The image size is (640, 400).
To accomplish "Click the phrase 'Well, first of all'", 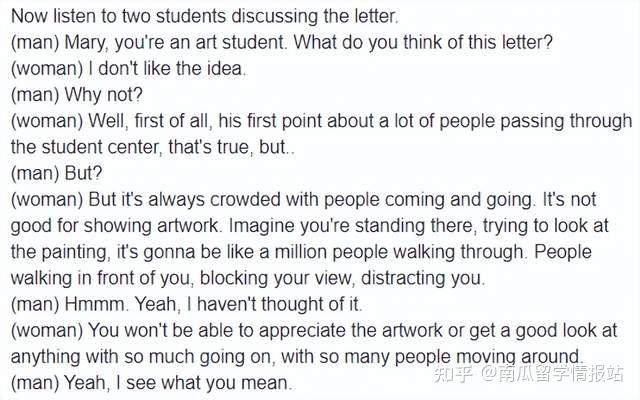I will 150,121.
